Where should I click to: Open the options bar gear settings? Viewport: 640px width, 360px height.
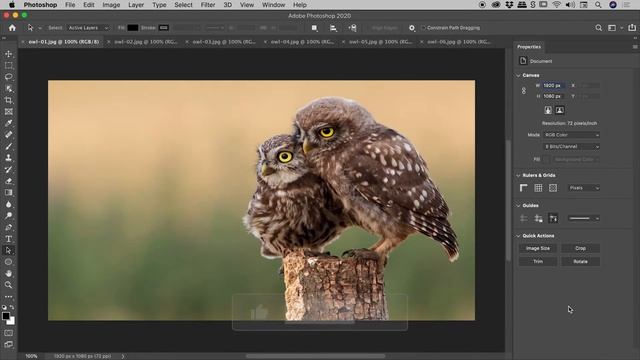pos(412,28)
